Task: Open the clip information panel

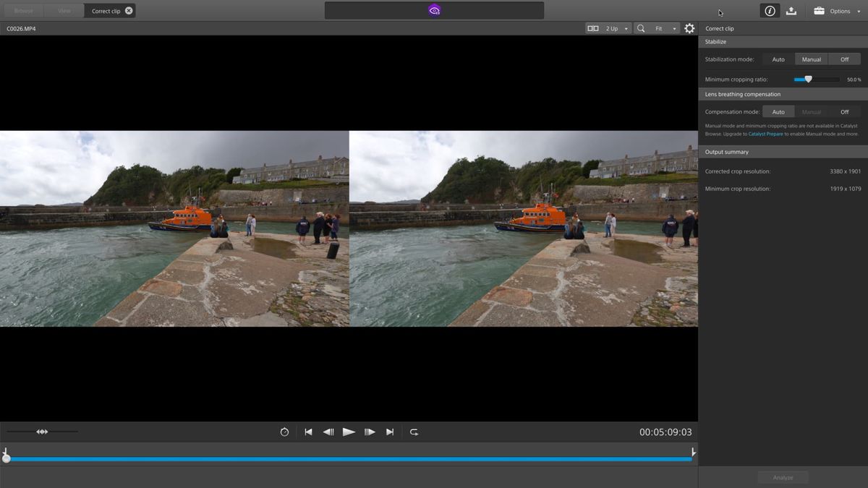Action: (769, 11)
